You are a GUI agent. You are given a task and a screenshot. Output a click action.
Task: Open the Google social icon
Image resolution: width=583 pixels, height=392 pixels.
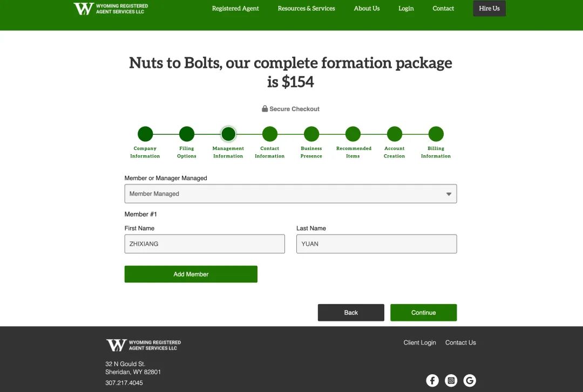coord(470,381)
